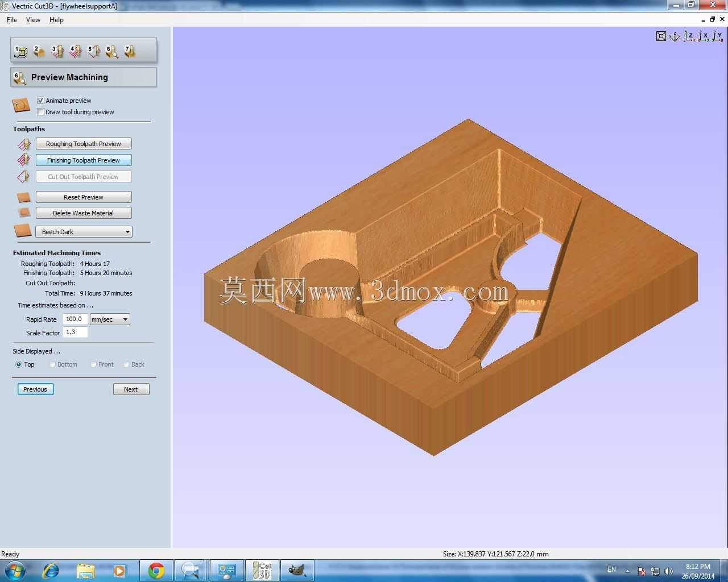Click the finishing toolpath icon beside its preview button
The height and width of the screenshot is (582, 728).
[x=24, y=160]
